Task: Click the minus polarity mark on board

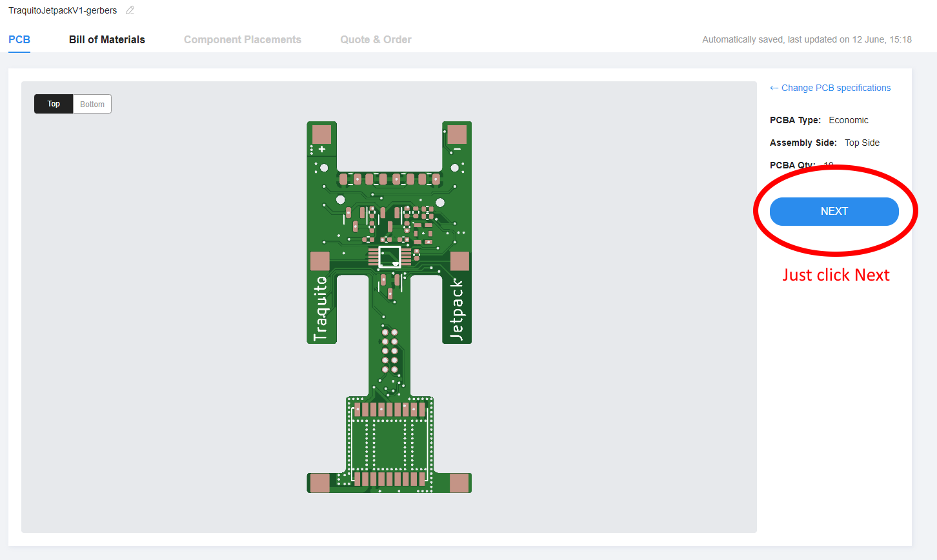Action: pyautogui.click(x=457, y=149)
